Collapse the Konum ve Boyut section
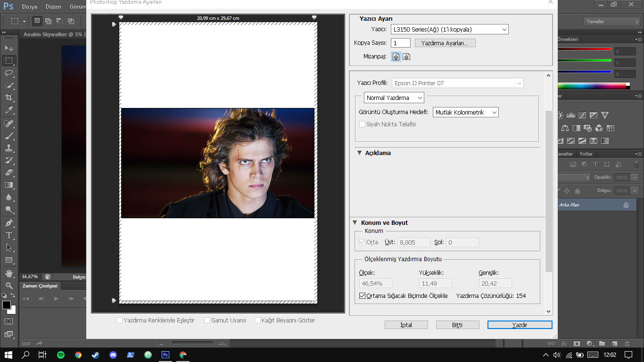The height and width of the screenshot is (362, 644). coord(355,223)
